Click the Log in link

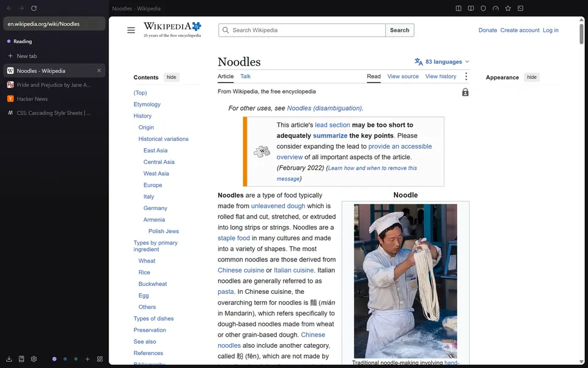coord(551,30)
